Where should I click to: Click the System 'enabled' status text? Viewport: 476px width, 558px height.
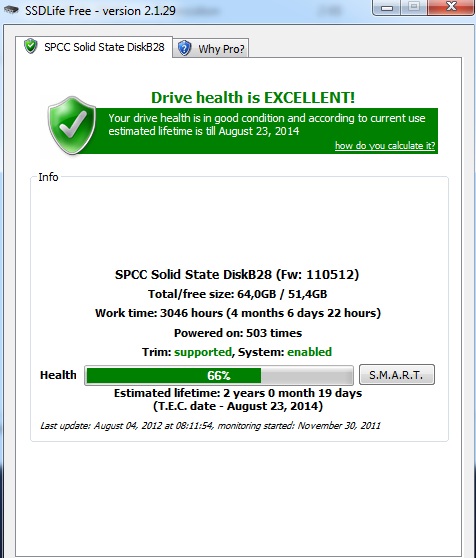point(310,352)
